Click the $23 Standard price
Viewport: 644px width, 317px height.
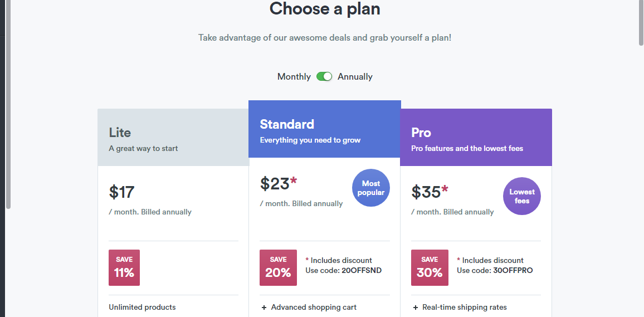(275, 184)
